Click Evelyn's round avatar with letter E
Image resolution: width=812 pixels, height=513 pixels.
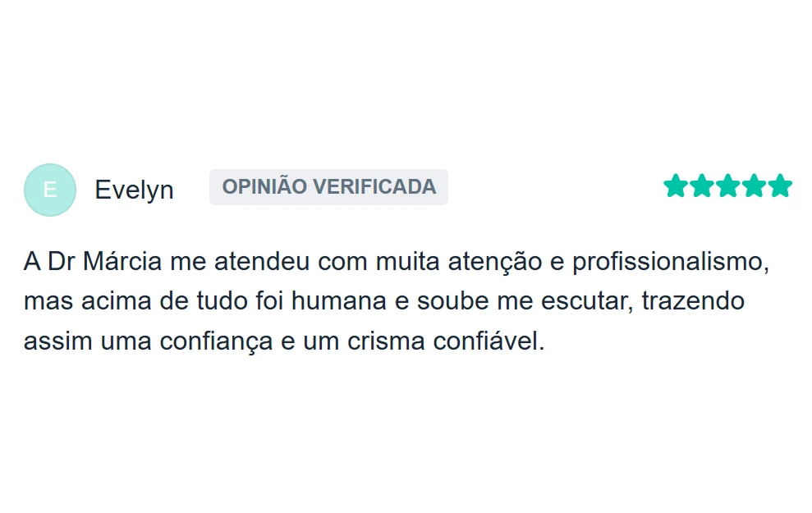pos(49,190)
